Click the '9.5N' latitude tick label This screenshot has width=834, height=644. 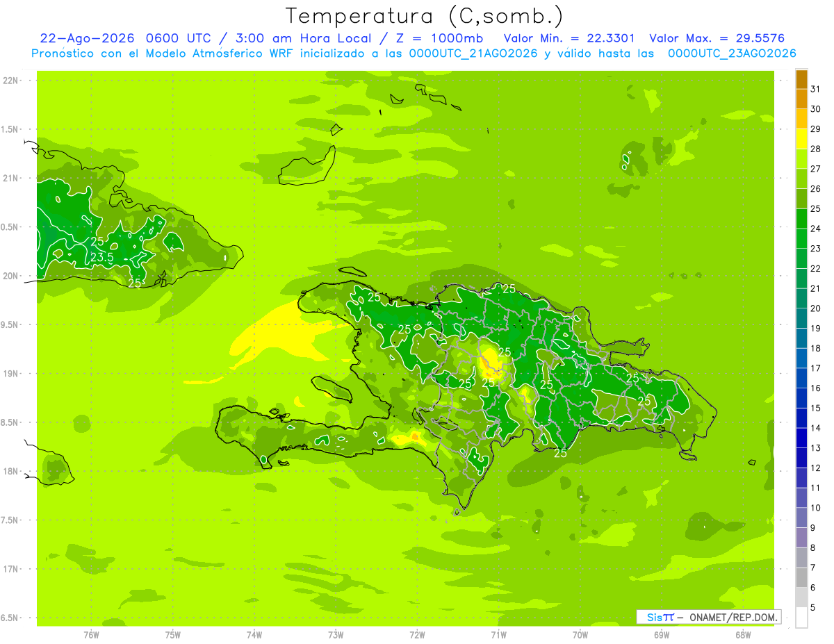coord(10,324)
